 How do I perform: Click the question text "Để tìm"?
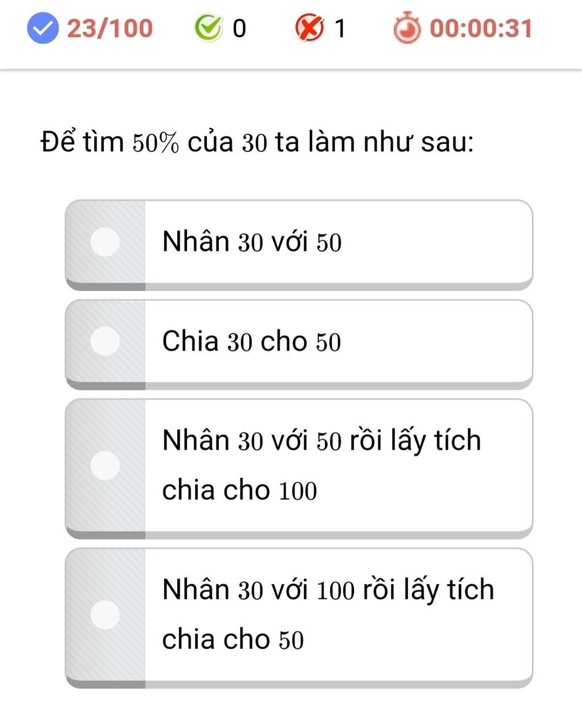click(x=82, y=142)
